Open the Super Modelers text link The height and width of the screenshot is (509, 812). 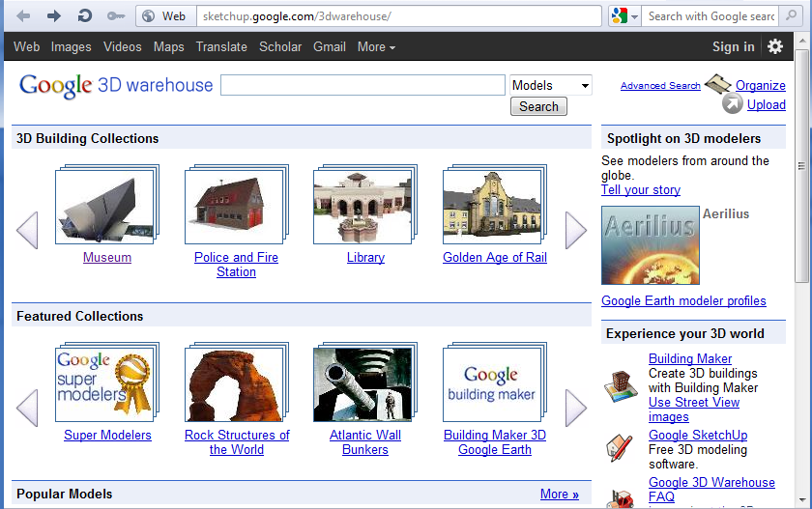tap(107, 435)
